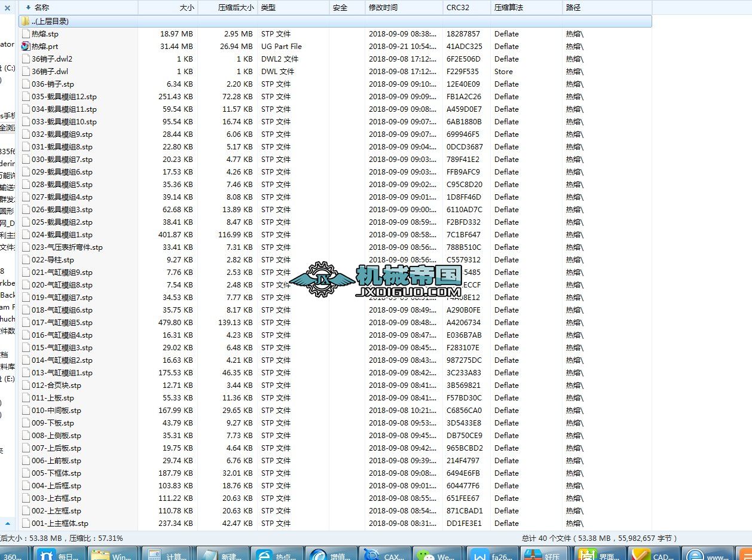The image size is (752, 560).
Task: Select the file 022-导柱.stp
Action: pyautogui.click(x=53, y=259)
